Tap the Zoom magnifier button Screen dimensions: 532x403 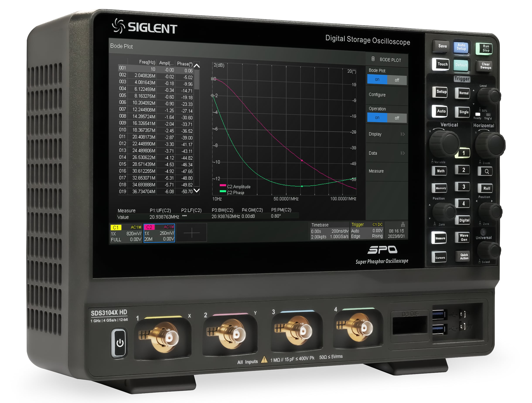tap(485, 171)
